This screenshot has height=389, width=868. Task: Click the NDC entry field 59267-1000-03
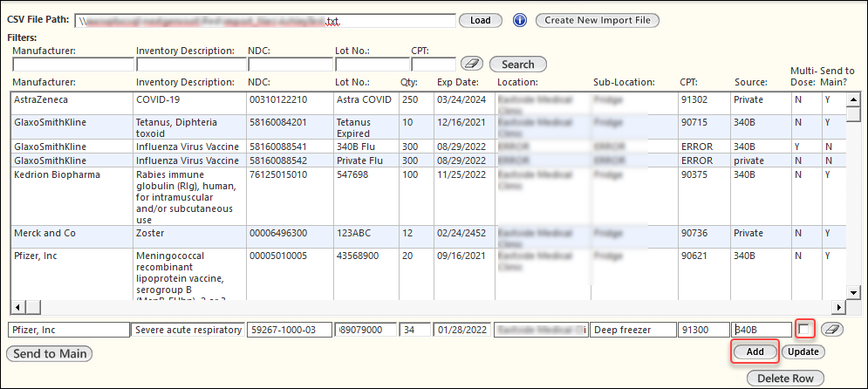(x=290, y=331)
